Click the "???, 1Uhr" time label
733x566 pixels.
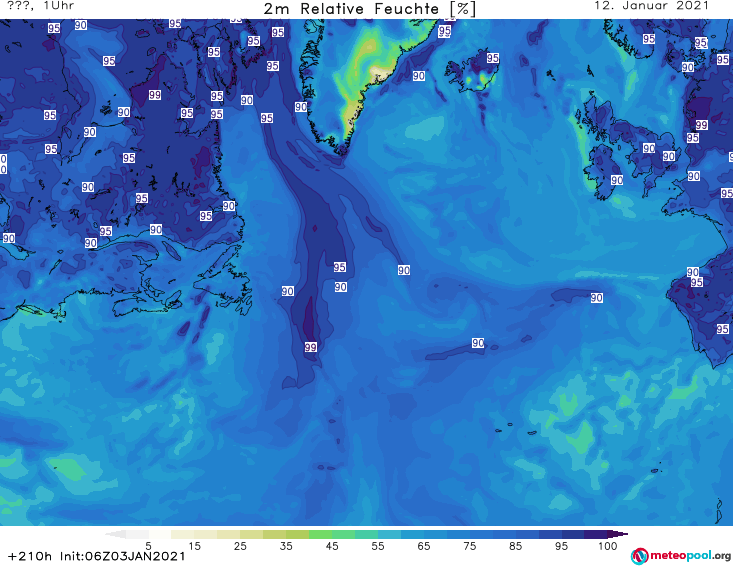tap(41, 6)
